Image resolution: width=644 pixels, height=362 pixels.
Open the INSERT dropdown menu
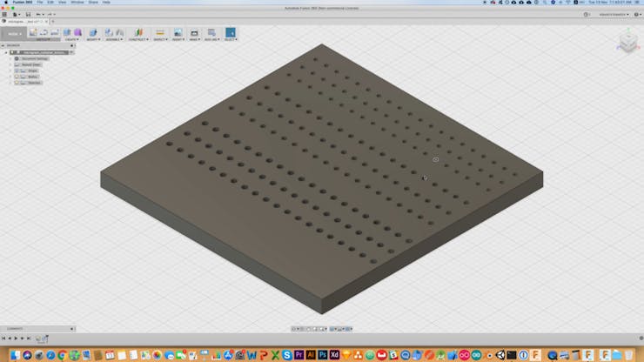(x=178, y=39)
